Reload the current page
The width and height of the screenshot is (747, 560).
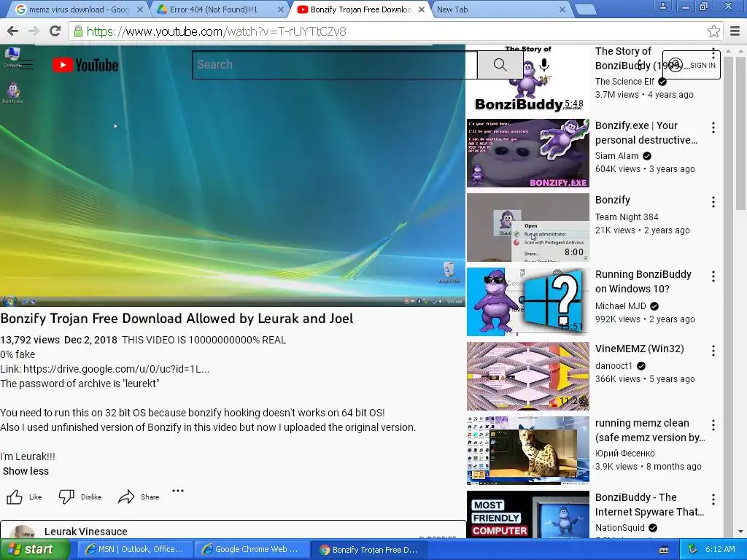pyautogui.click(x=55, y=31)
